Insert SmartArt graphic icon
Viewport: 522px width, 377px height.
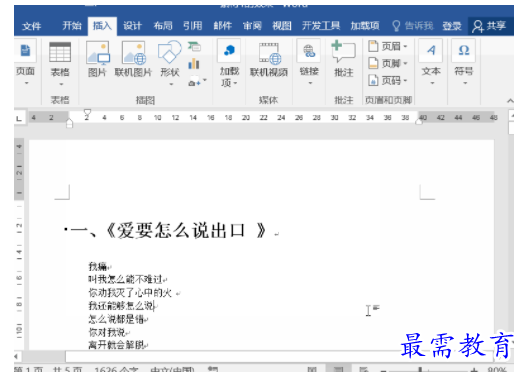click(194, 47)
